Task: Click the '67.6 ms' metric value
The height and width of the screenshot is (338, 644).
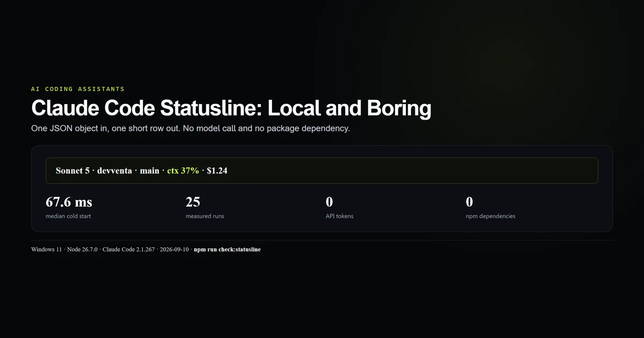Action: pyautogui.click(x=69, y=202)
